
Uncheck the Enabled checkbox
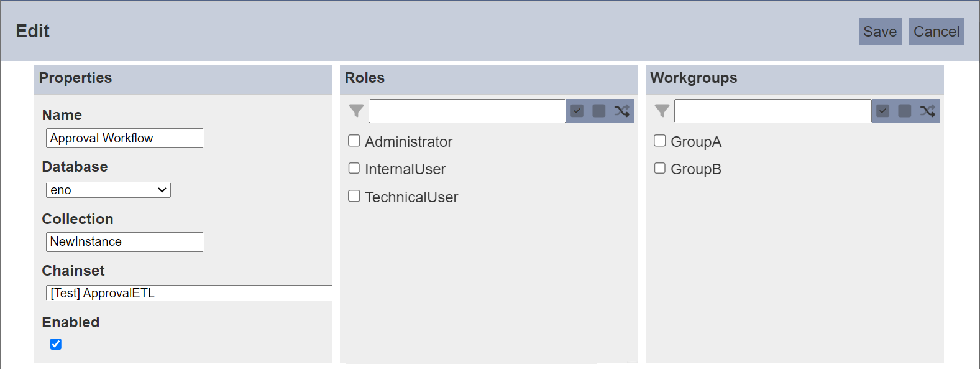[56, 344]
